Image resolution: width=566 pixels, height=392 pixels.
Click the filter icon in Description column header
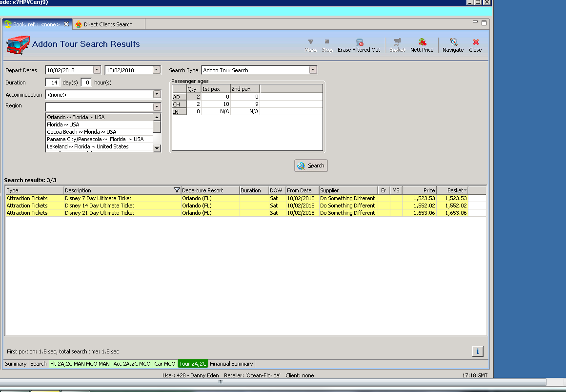[x=177, y=190]
